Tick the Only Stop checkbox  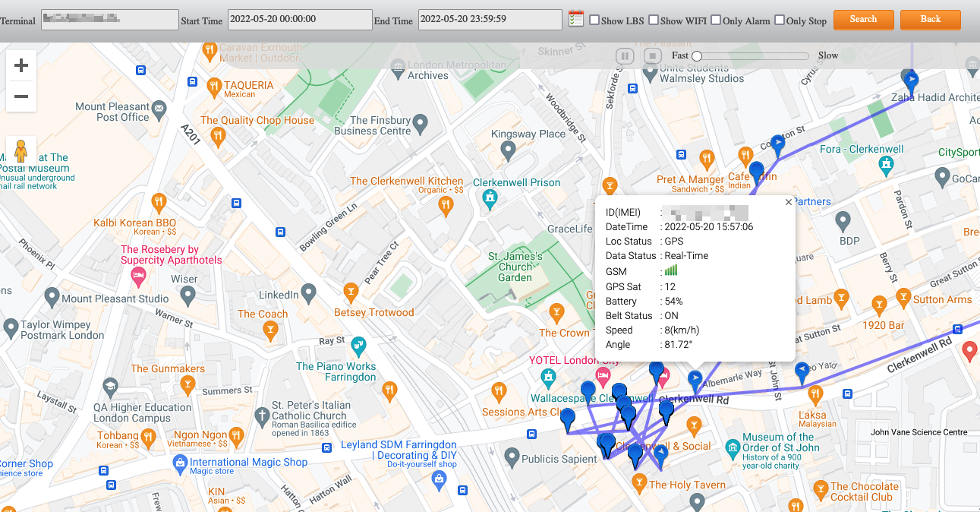click(780, 20)
